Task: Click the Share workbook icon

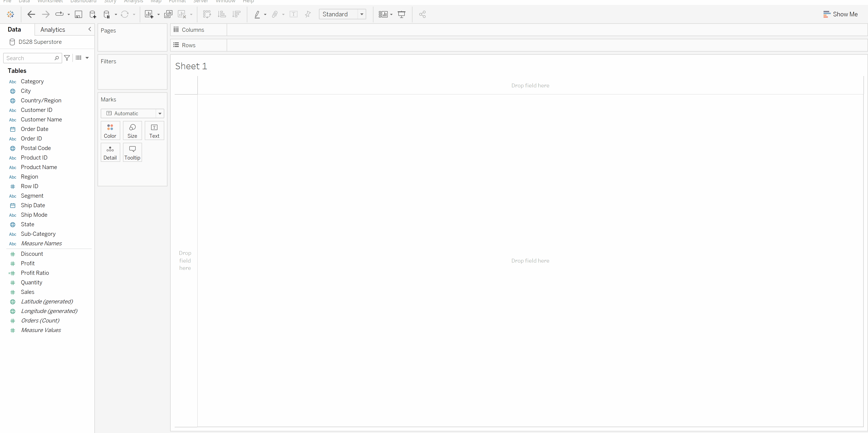Action: point(423,14)
